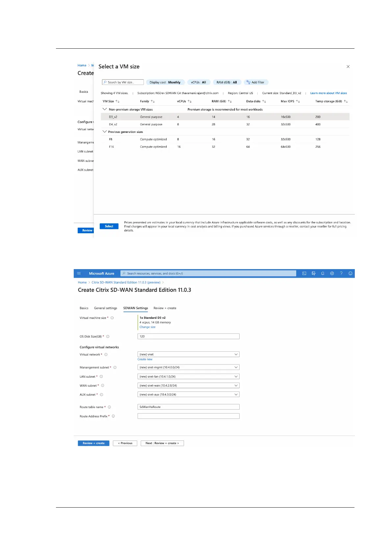Open the Directory and subscription filter icon
The image size is (392, 554).
(x=313, y=273)
